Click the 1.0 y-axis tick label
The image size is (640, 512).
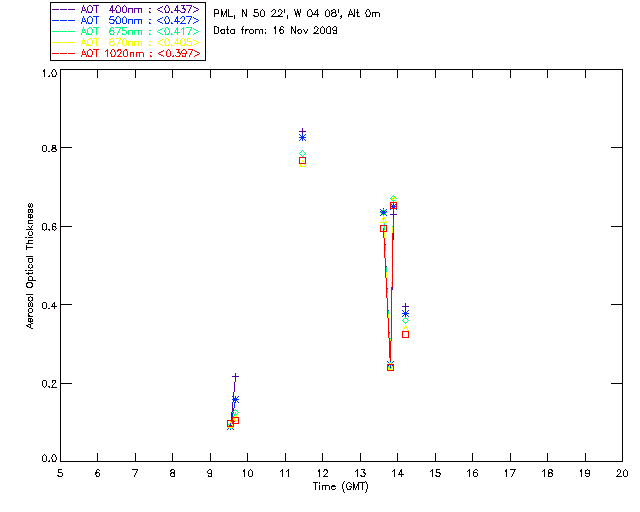pos(49,73)
